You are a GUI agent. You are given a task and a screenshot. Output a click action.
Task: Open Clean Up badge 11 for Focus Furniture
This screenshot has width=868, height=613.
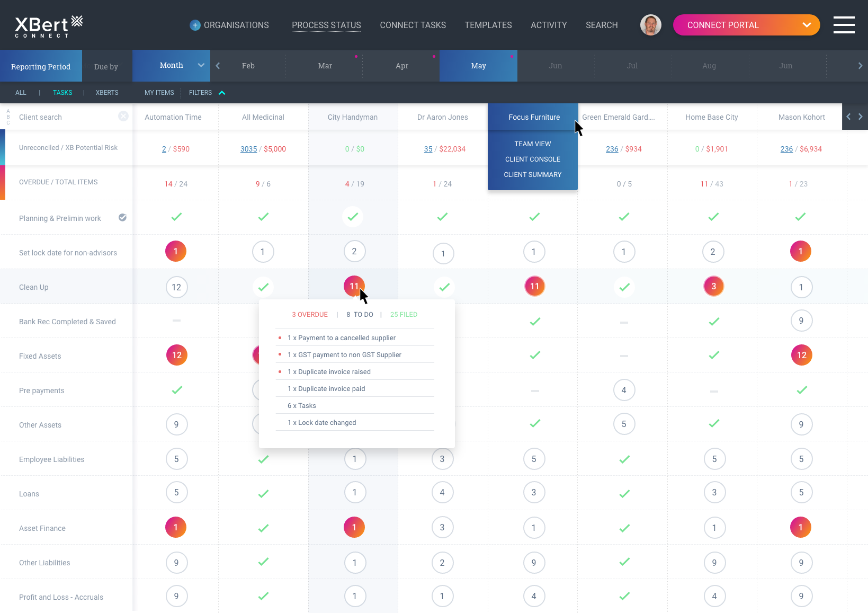[x=535, y=286]
